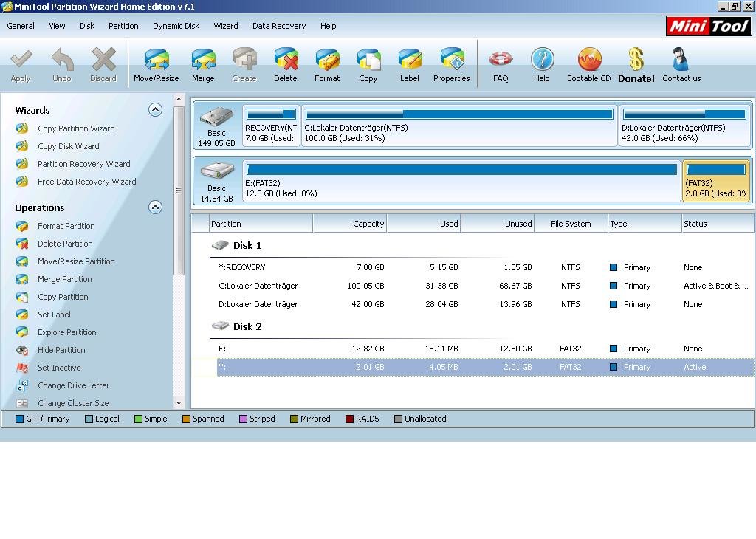Click Change Cluster Size operation
Viewport: 756px width, 539px height.
[73, 403]
